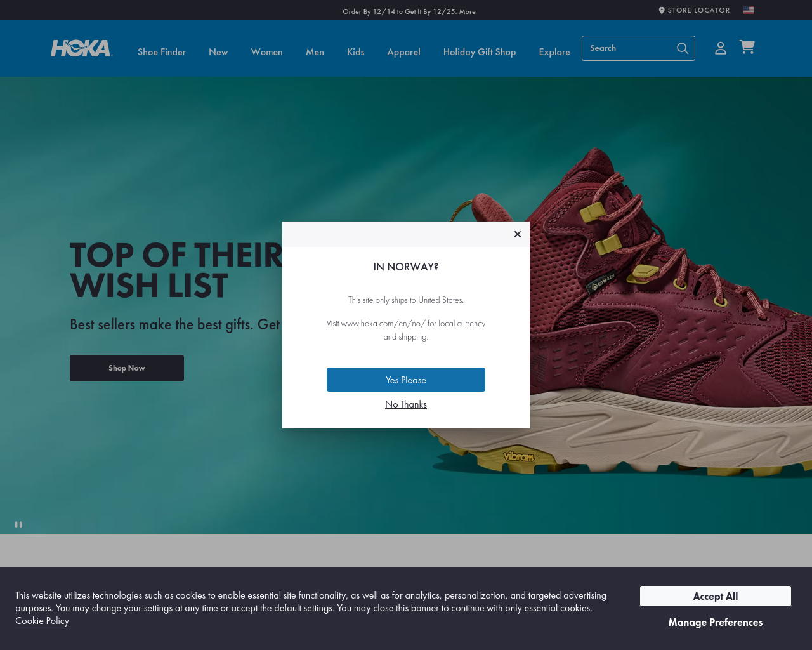Screen dimensions: 812x650
Task: Expand the Kids navigation menu
Action: click(x=355, y=52)
